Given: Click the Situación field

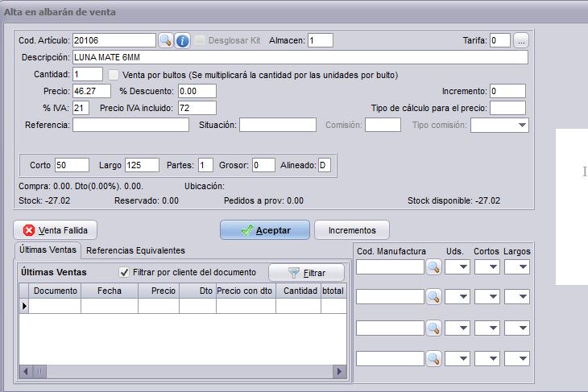Looking at the screenshot, I should point(278,125).
